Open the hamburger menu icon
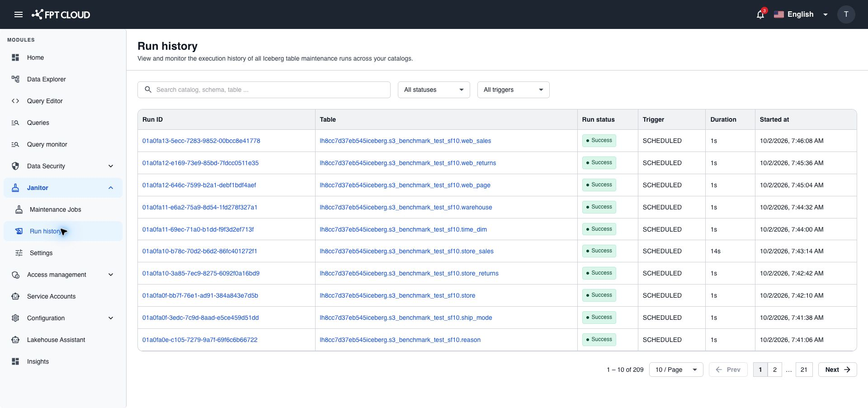Image resolution: width=868 pixels, height=408 pixels. [x=19, y=14]
